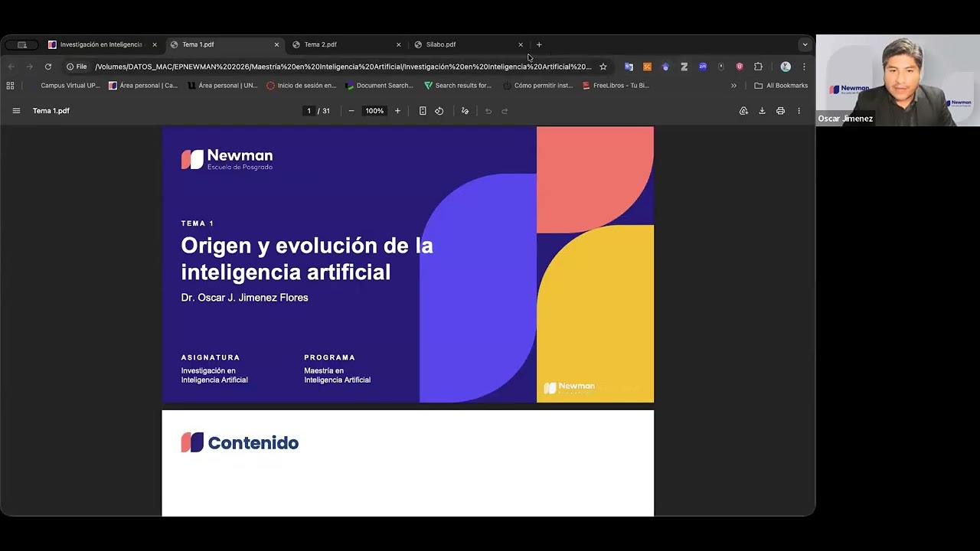The height and width of the screenshot is (551, 980).
Task: Click the Oscar Jimenez video thumbnail
Action: coord(897,80)
